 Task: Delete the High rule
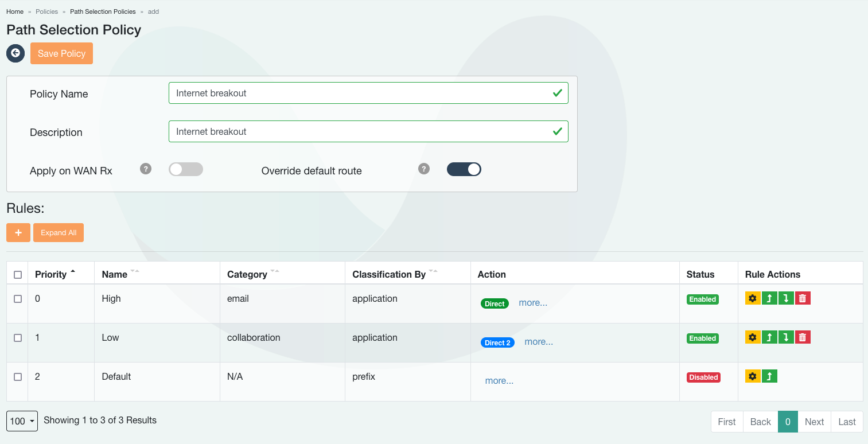(x=803, y=298)
